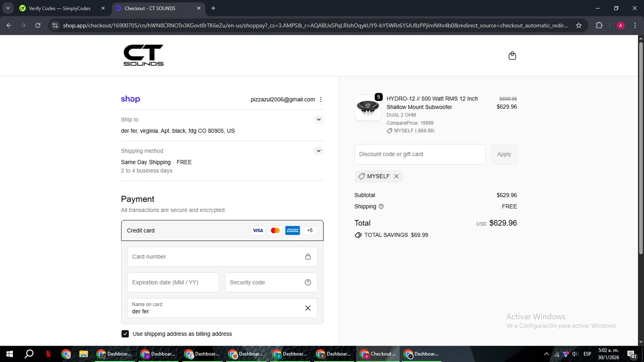Open the network icon in system tray
This screenshot has height=362, width=644.
coord(557,354)
